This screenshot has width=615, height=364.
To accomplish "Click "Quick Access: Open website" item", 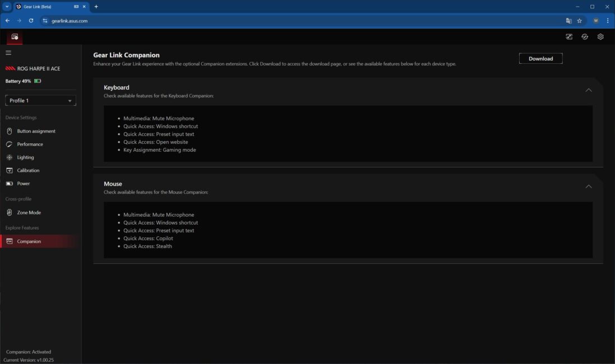I will (156, 142).
